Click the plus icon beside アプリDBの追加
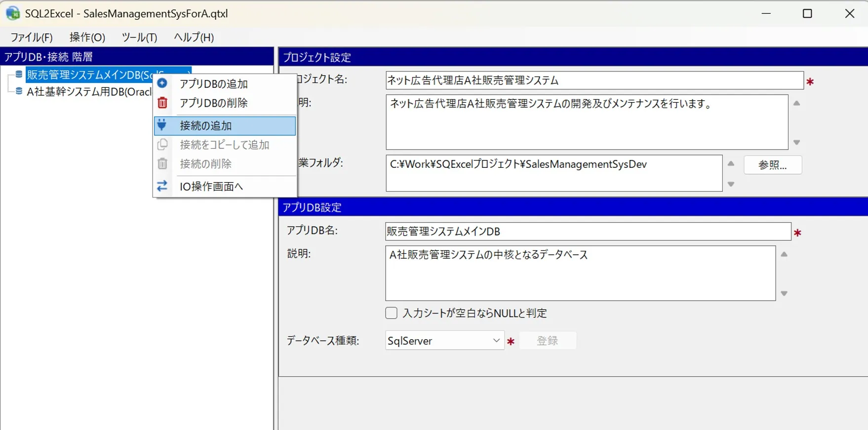The width and height of the screenshot is (868, 430). [x=162, y=83]
